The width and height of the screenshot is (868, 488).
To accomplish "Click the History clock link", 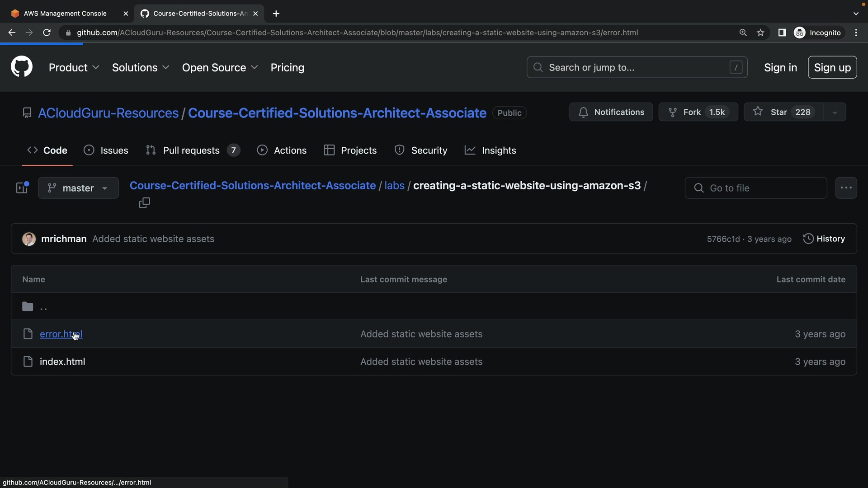I will pos(824,239).
